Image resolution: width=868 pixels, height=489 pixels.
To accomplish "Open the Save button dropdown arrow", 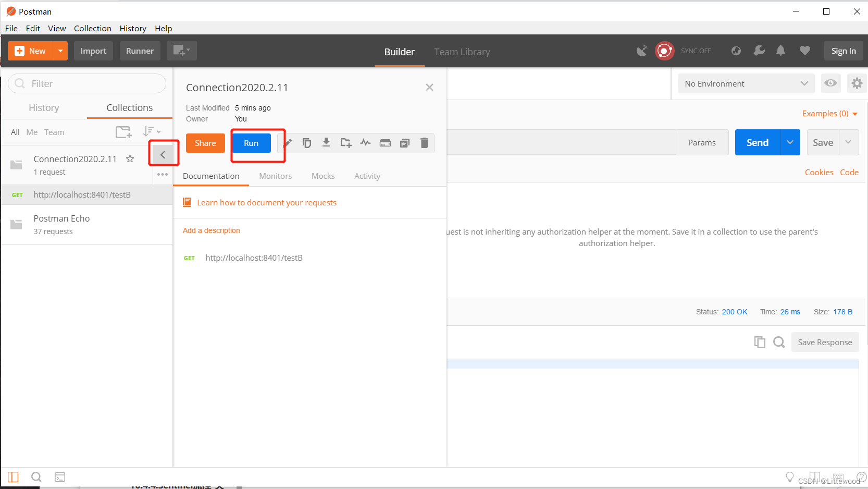I will pyautogui.click(x=849, y=142).
